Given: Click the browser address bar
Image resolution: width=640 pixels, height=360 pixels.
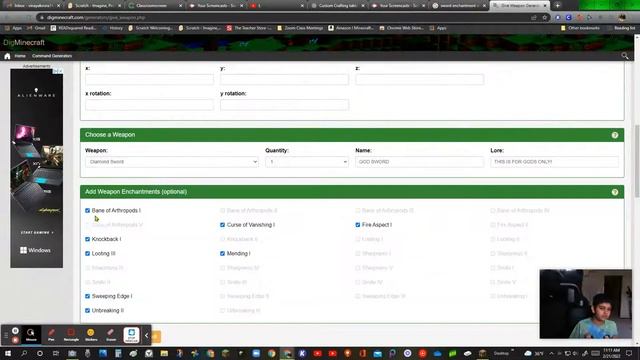Looking at the screenshot, I should 286,18.
